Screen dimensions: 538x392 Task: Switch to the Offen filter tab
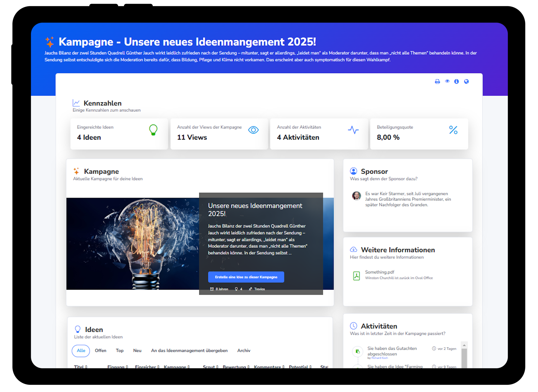[x=101, y=350]
